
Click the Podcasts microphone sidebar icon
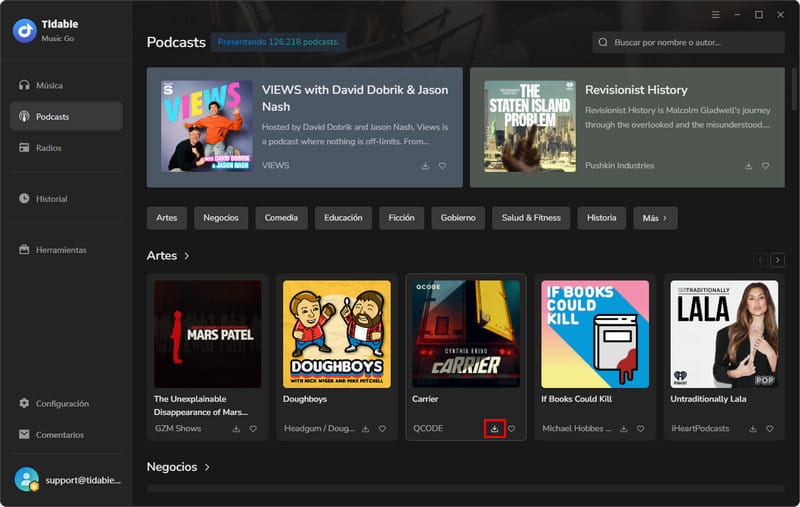[24, 116]
